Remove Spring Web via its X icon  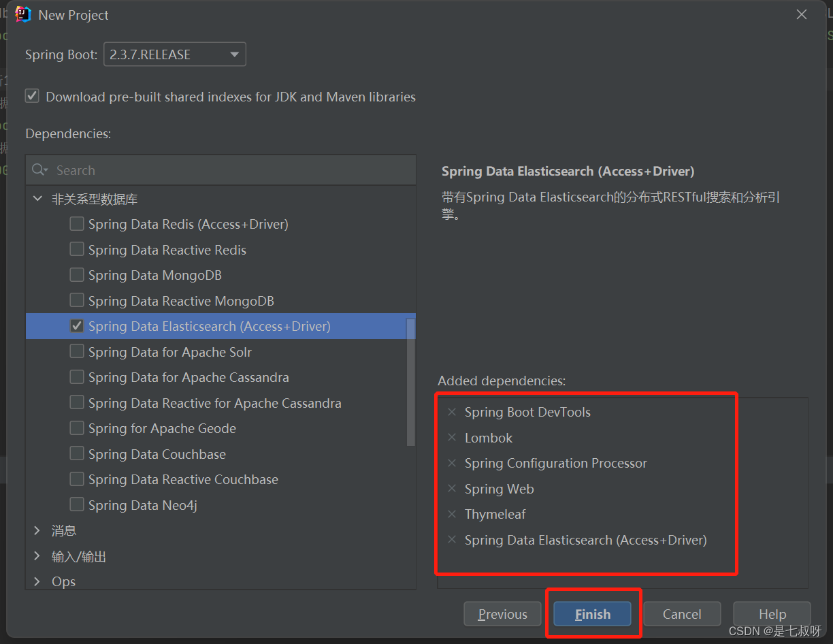click(452, 489)
